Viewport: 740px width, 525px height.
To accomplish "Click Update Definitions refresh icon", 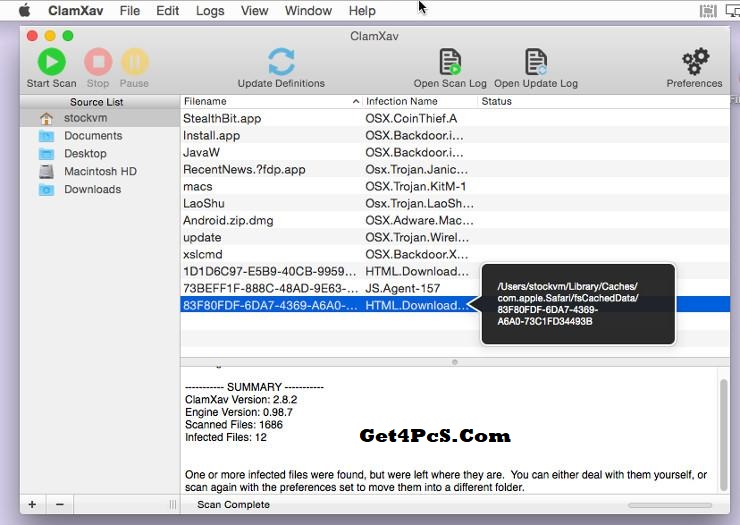I will pyautogui.click(x=281, y=62).
